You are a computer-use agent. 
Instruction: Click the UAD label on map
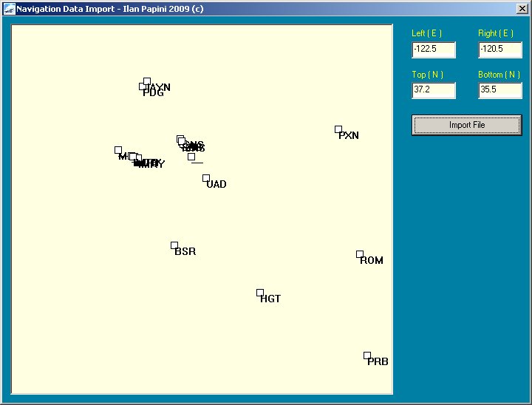(216, 184)
